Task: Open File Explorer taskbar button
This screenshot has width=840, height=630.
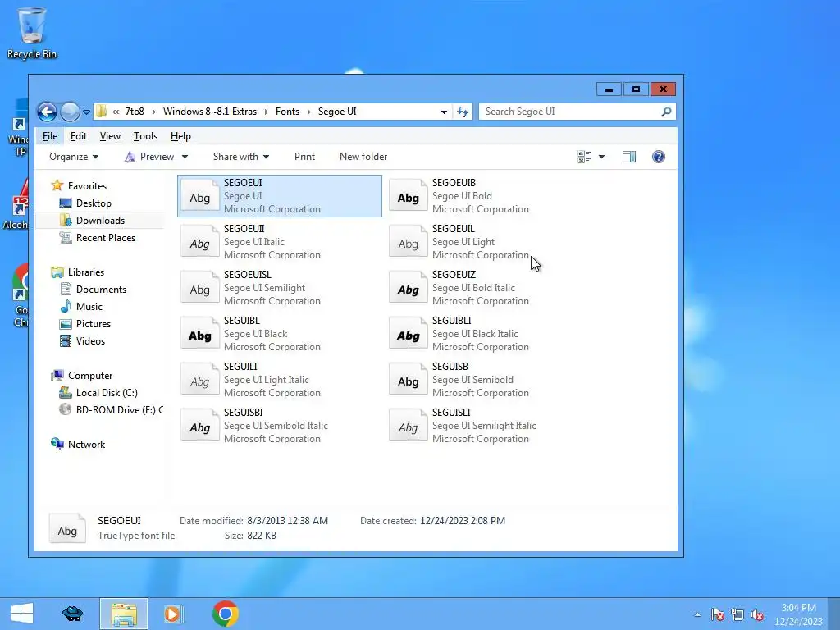Action: click(124, 614)
